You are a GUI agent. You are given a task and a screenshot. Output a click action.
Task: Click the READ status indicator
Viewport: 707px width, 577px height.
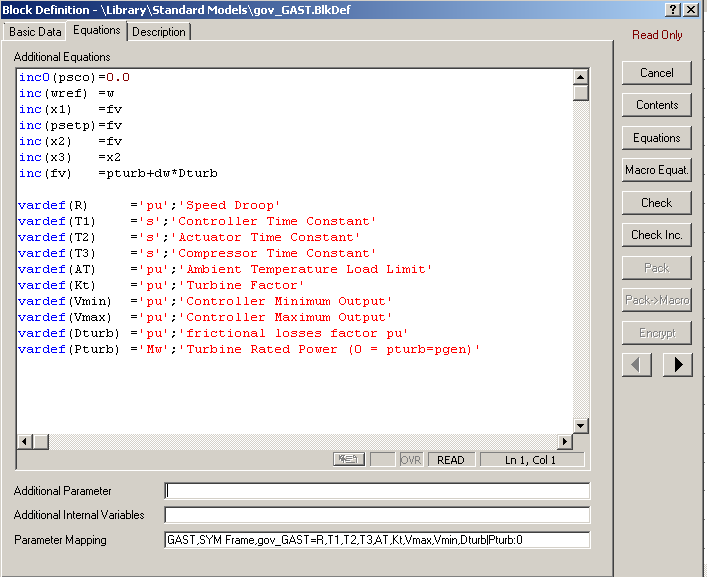pyautogui.click(x=451, y=460)
